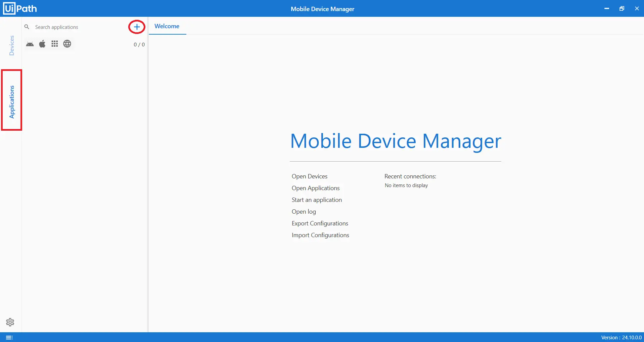Toggle the globe web filter icon
Screen dimensions: 644x342
[67, 44]
